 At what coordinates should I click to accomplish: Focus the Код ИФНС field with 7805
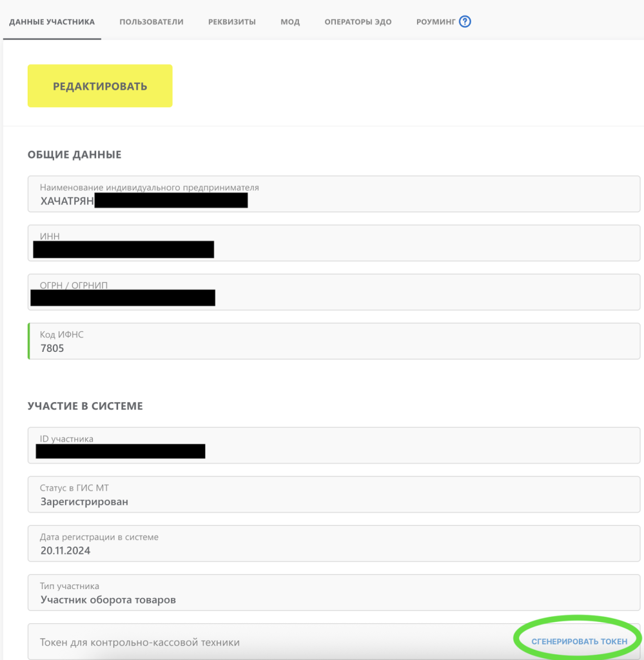click(x=334, y=342)
